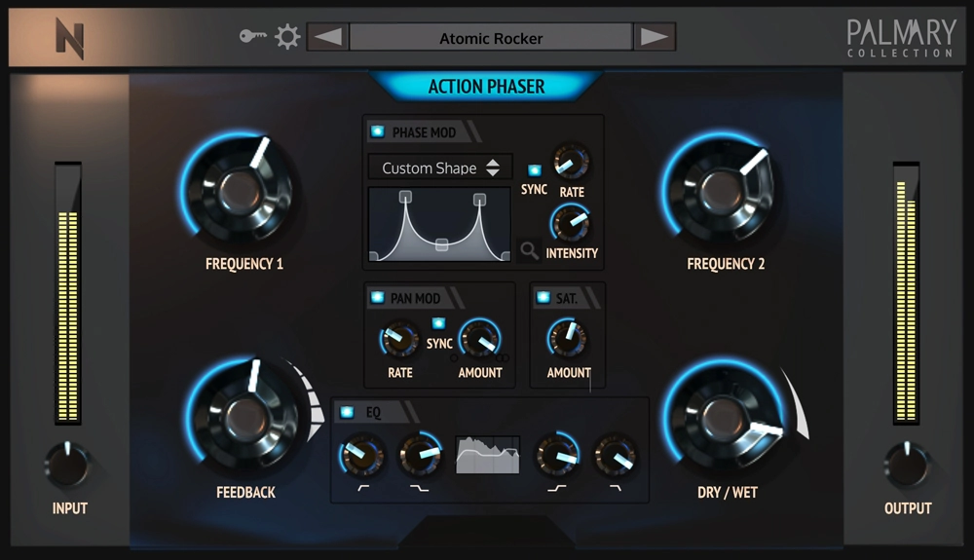974x560 pixels.
Task: Toggle Phase Mod Sync to tempo
Action: point(534,170)
